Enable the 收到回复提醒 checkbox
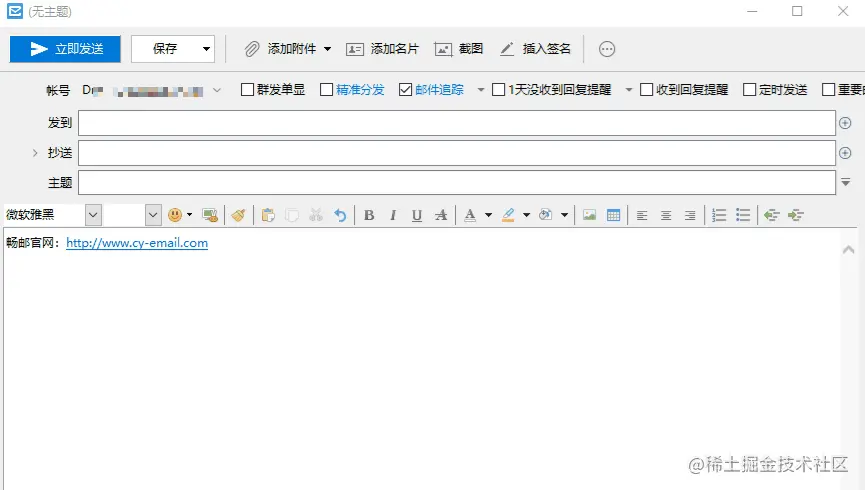The height and width of the screenshot is (490, 865). (x=647, y=89)
